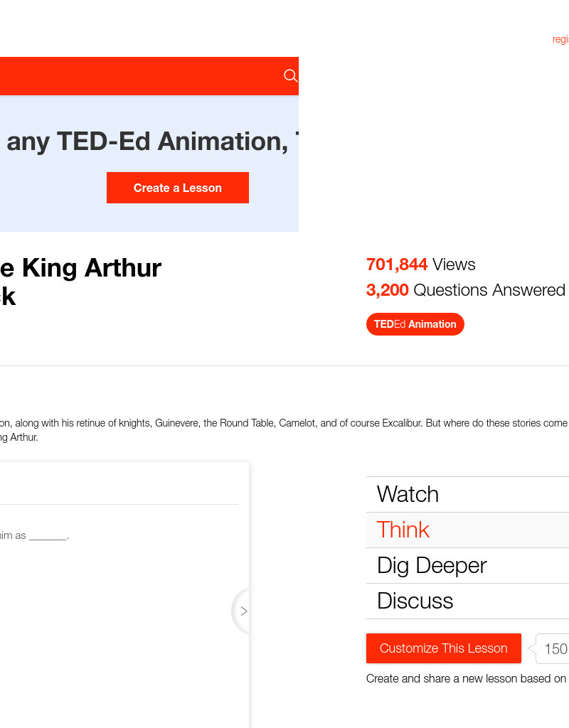Click the answer blank in the quiz question
The height and width of the screenshot is (728, 569).
[x=48, y=535]
